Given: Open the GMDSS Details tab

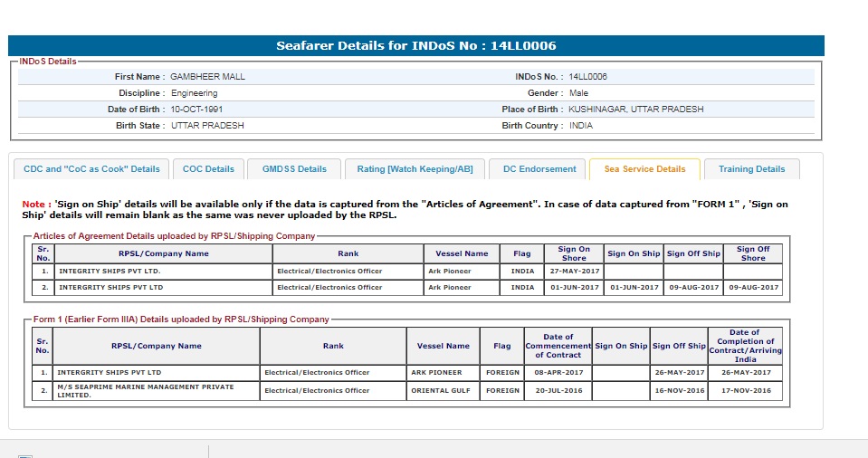Looking at the screenshot, I should 294,169.
